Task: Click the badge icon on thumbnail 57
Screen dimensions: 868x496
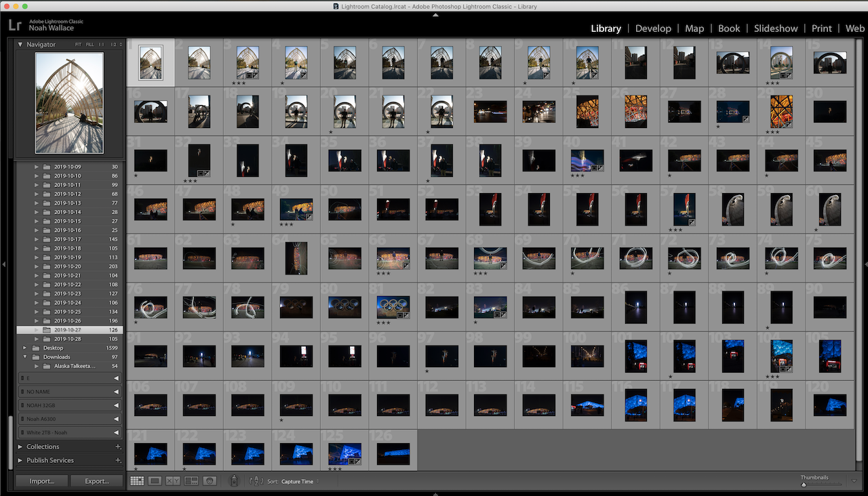Action: tap(691, 222)
